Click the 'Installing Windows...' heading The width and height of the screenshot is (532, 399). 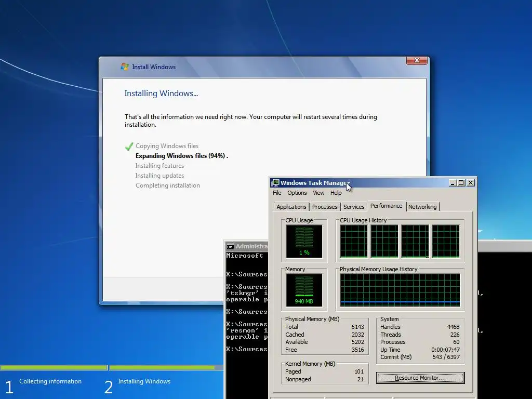[161, 94]
